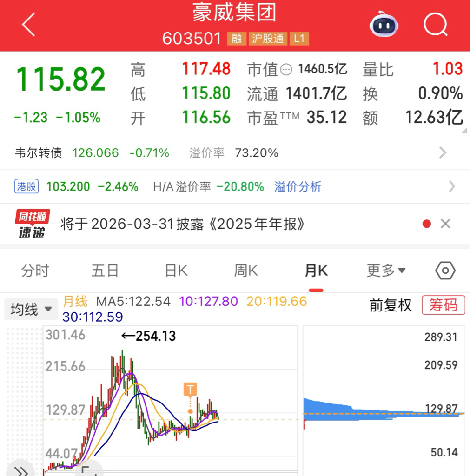Tap HK share price 103.200

tap(68, 186)
